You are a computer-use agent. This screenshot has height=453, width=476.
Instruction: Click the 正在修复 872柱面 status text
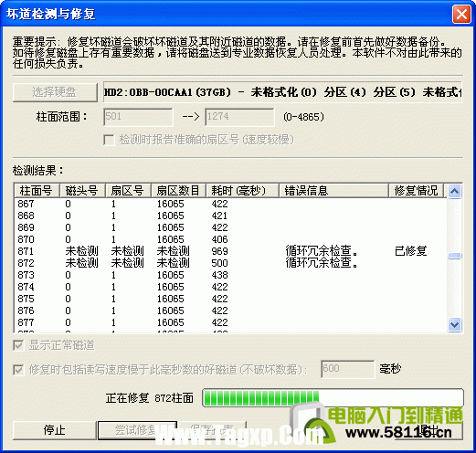pos(150,398)
